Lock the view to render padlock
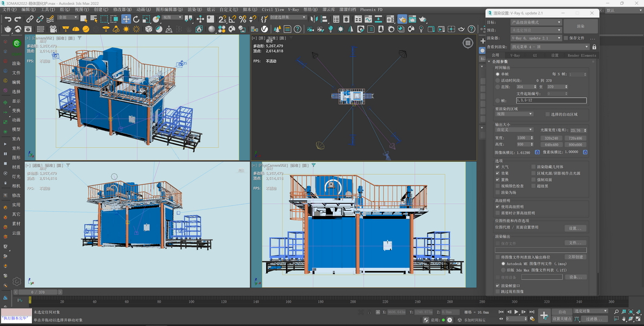This screenshot has height=326, width=644. click(594, 47)
